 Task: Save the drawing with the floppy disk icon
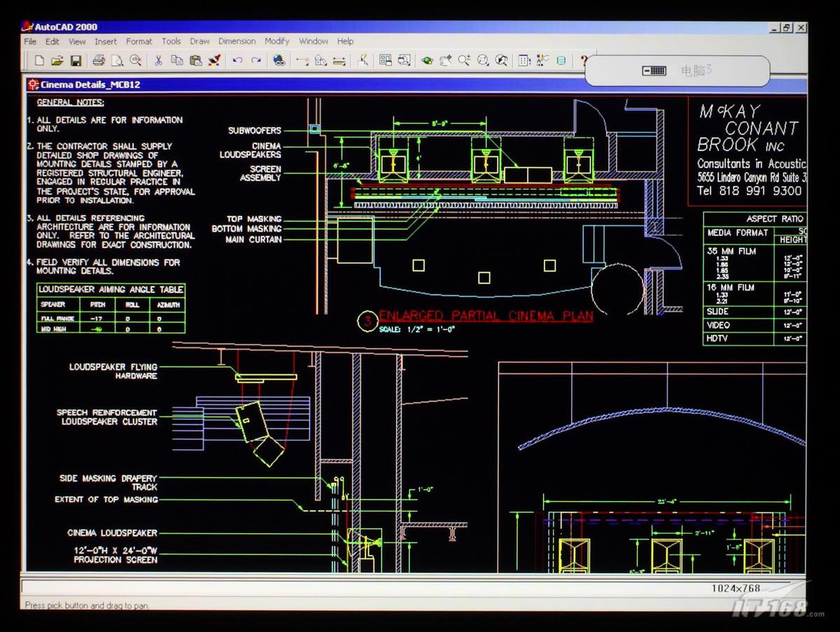click(76, 61)
